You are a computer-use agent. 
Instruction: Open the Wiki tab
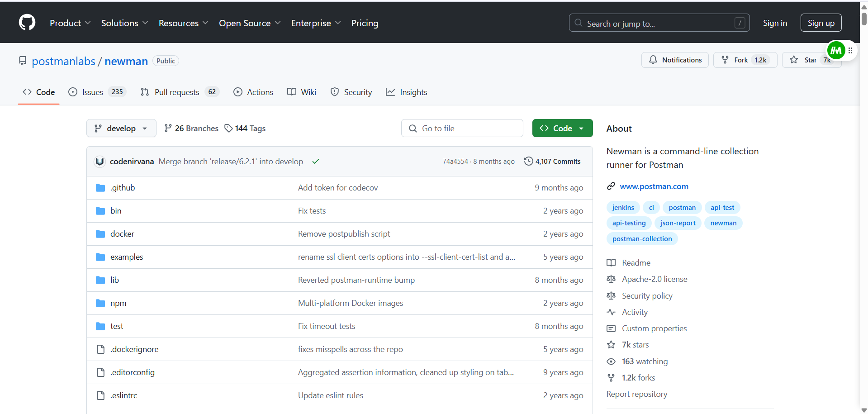point(302,92)
